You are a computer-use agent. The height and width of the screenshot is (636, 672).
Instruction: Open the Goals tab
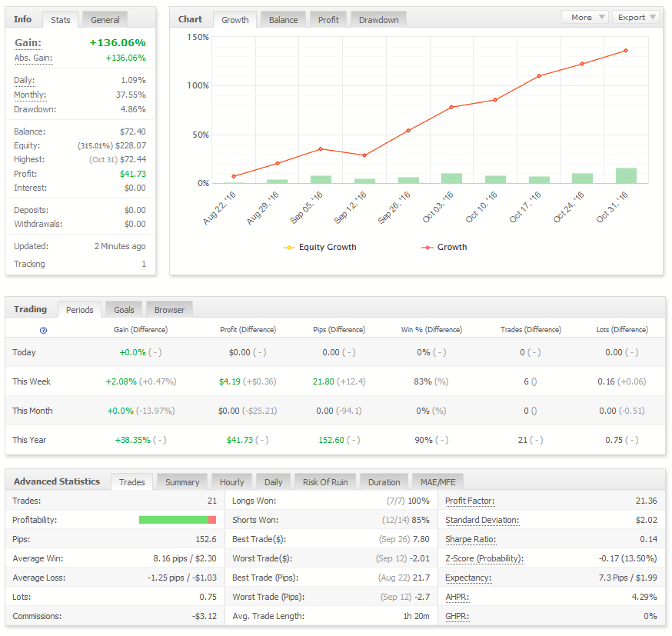click(x=124, y=309)
